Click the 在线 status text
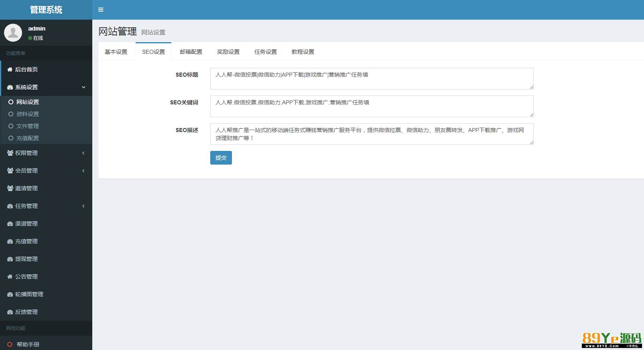The image size is (644, 350). [x=38, y=38]
